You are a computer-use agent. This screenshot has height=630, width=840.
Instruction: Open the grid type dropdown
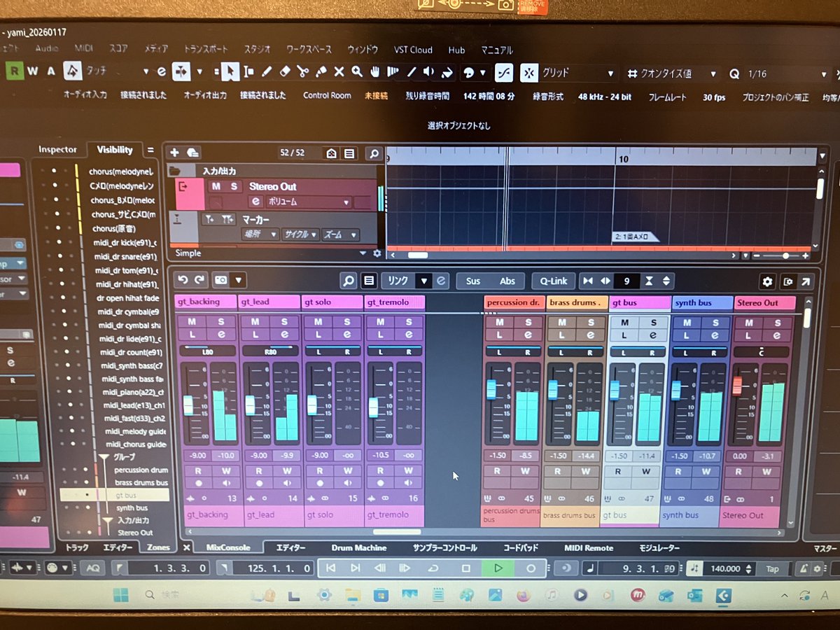click(x=610, y=73)
